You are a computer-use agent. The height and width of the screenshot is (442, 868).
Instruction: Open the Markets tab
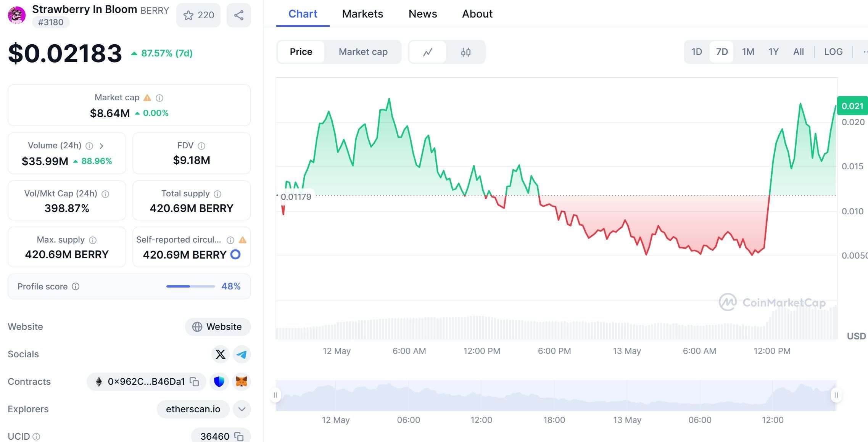(x=362, y=14)
